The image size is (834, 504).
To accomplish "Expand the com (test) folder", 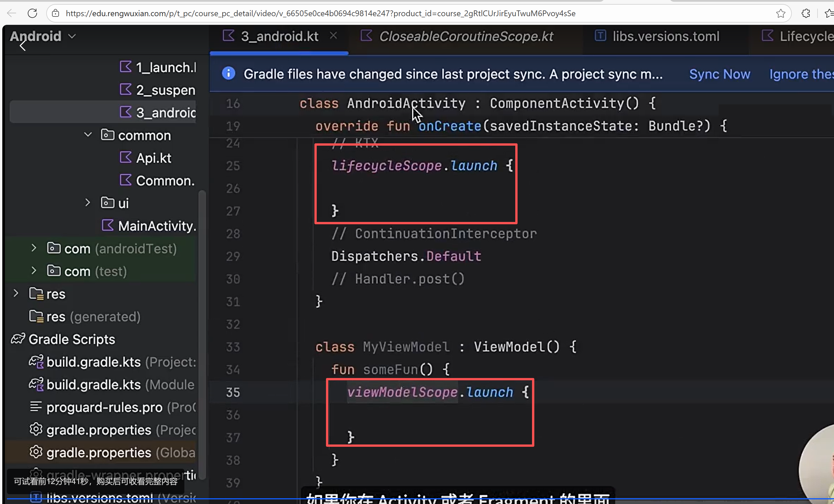I will coord(34,271).
